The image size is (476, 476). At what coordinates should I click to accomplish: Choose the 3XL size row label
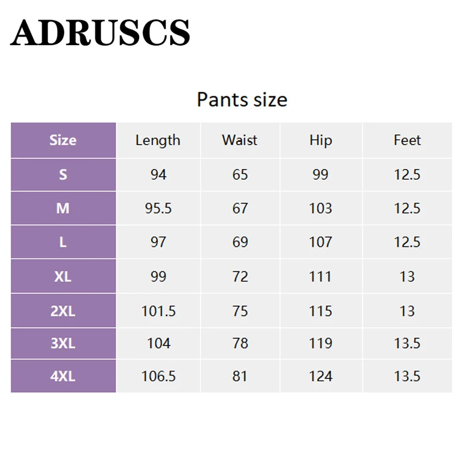[63, 343]
